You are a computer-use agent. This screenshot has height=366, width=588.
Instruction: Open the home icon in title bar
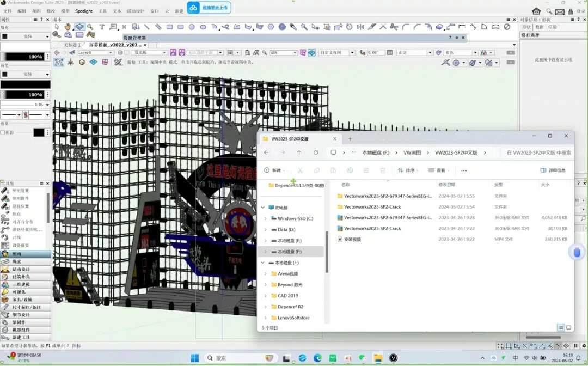[x=536, y=11]
